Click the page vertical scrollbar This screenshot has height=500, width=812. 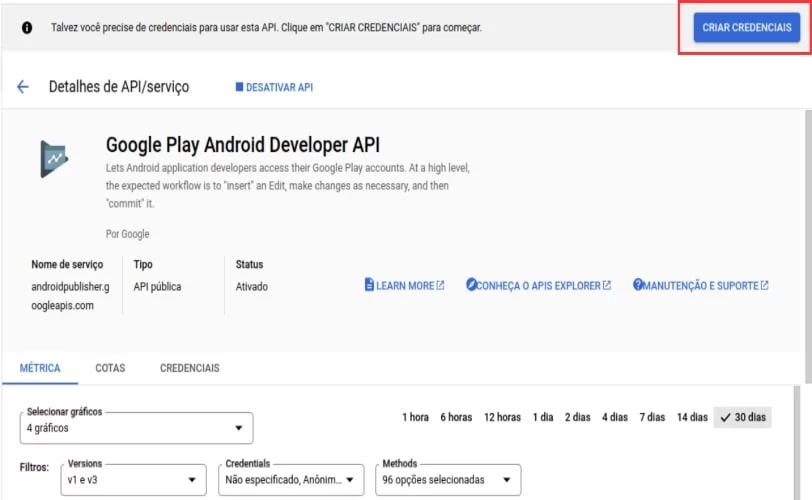(x=808, y=246)
